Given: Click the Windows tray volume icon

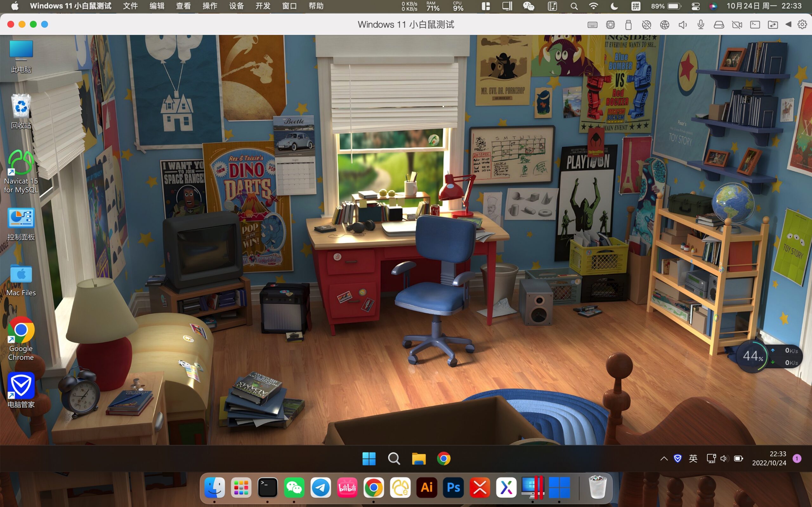Looking at the screenshot, I should tap(724, 458).
